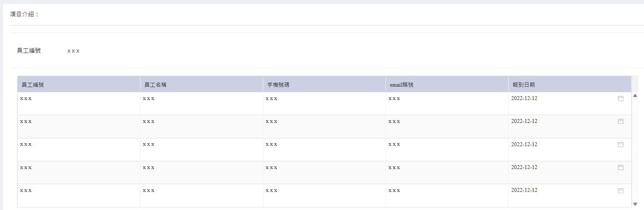The width and height of the screenshot is (644, 210).
Task: Click the 員工編號 column header
Action: 79,85
